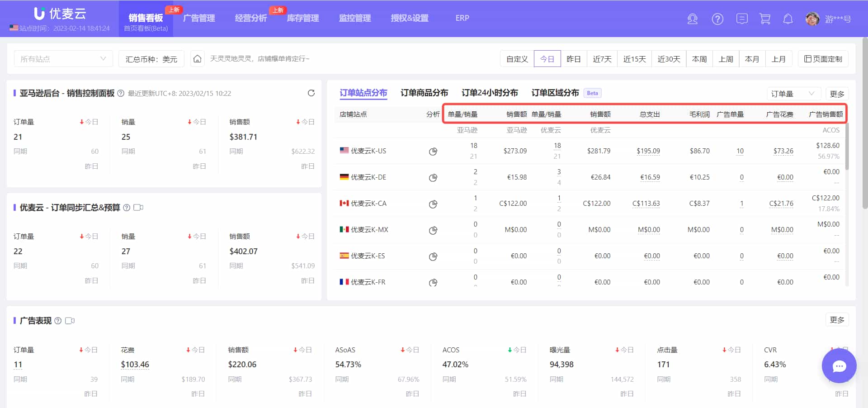Image resolution: width=868 pixels, height=408 pixels.
Task: Switch to 订单24小时分布 tab
Action: tap(490, 93)
